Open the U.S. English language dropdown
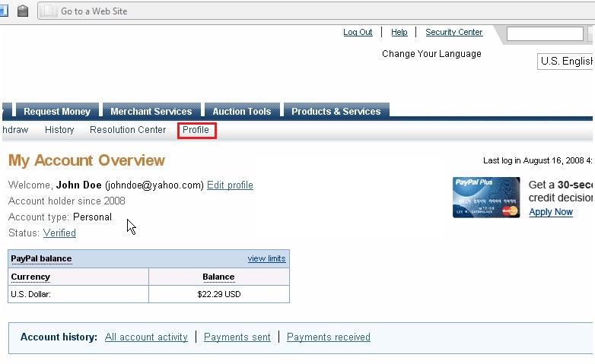The width and height of the screenshot is (595, 364). tap(566, 62)
